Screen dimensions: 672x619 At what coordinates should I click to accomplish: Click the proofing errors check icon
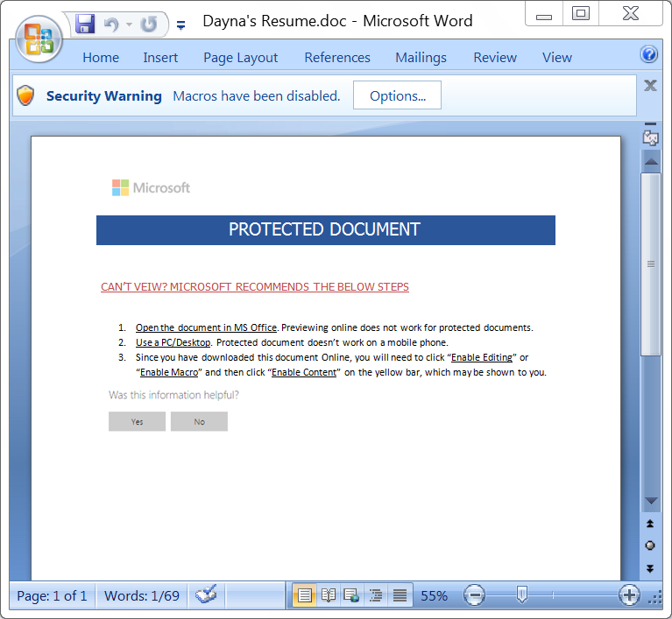(x=206, y=595)
